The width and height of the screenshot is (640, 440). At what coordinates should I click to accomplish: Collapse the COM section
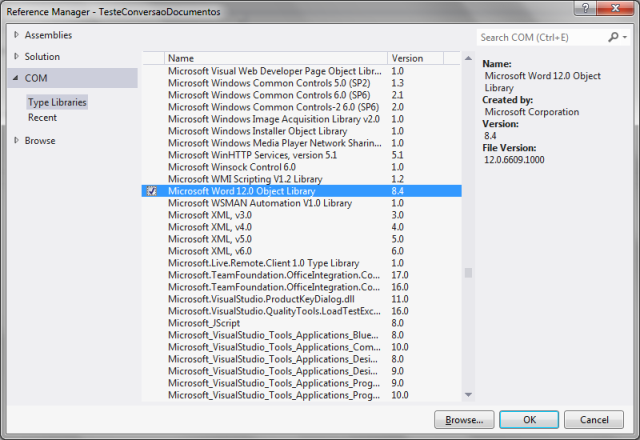(16, 78)
